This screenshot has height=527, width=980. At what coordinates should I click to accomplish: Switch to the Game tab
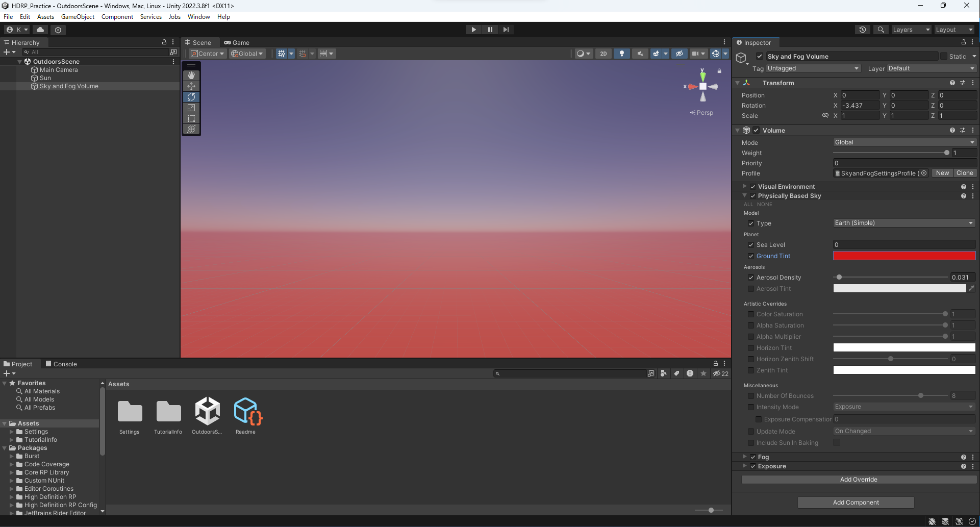click(237, 43)
